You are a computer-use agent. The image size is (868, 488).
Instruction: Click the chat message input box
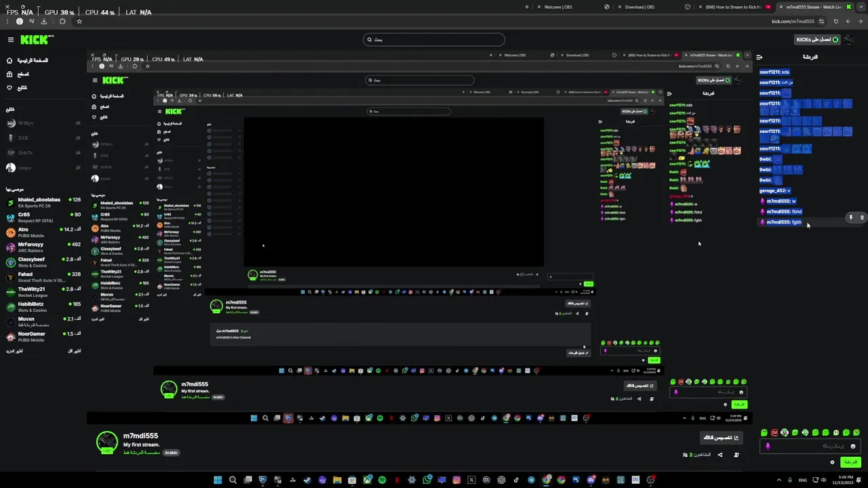[x=810, y=446]
